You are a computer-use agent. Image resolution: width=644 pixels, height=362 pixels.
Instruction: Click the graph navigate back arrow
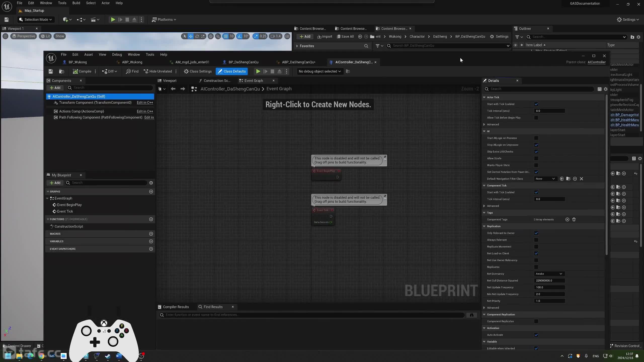tap(173, 89)
